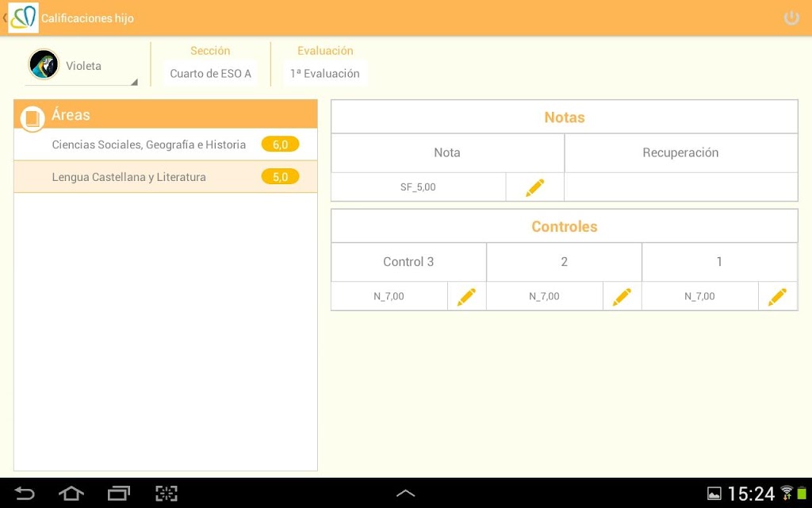
Task: Tap the power logout icon
Action: click(791, 18)
